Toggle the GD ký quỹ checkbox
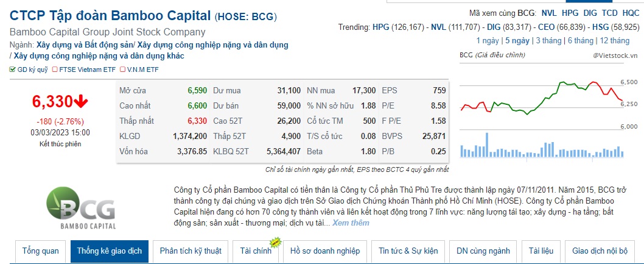Viewport: 644px width, 264px height. pos(13,70)
